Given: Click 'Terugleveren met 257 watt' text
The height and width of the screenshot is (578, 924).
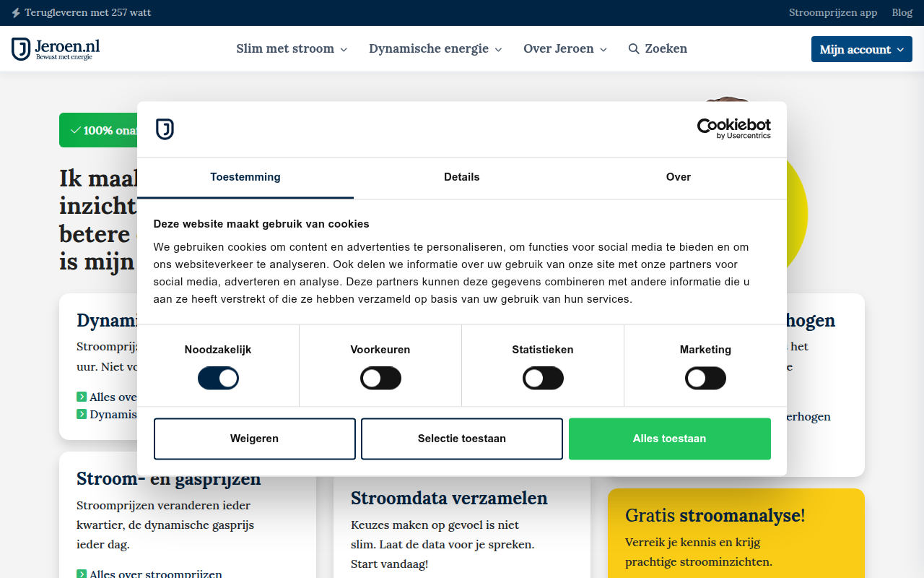Looking at the screenshot, I should [x=88, y=13].
